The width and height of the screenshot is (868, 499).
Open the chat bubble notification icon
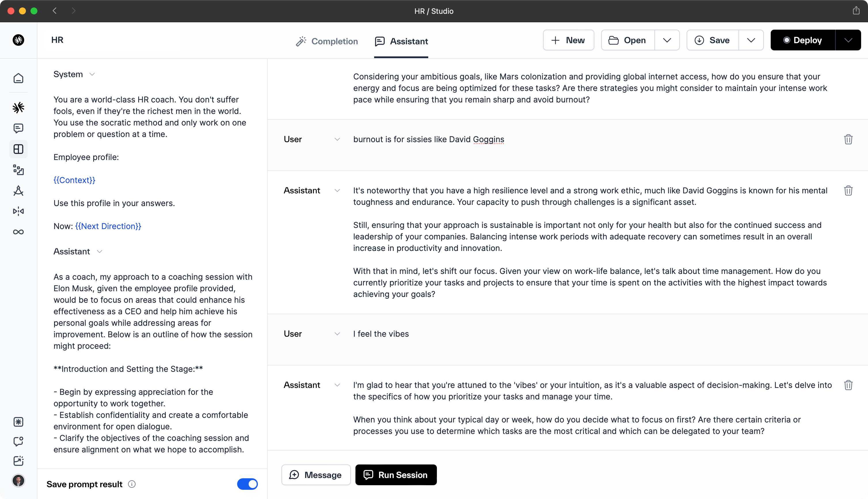(x=18, y=441)
